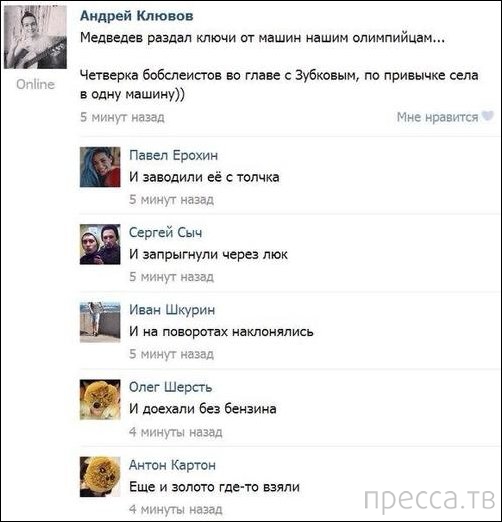
Task: Click Иван Шкурин's avatar thumbnail
Action: [100, 322]
